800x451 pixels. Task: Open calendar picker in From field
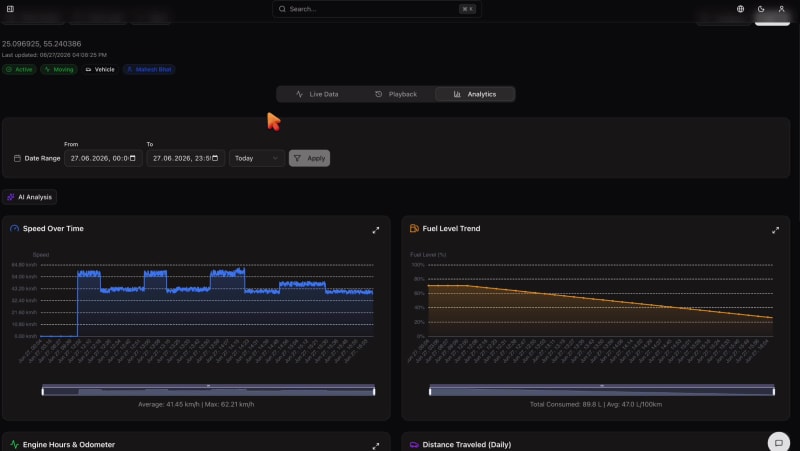133,158
